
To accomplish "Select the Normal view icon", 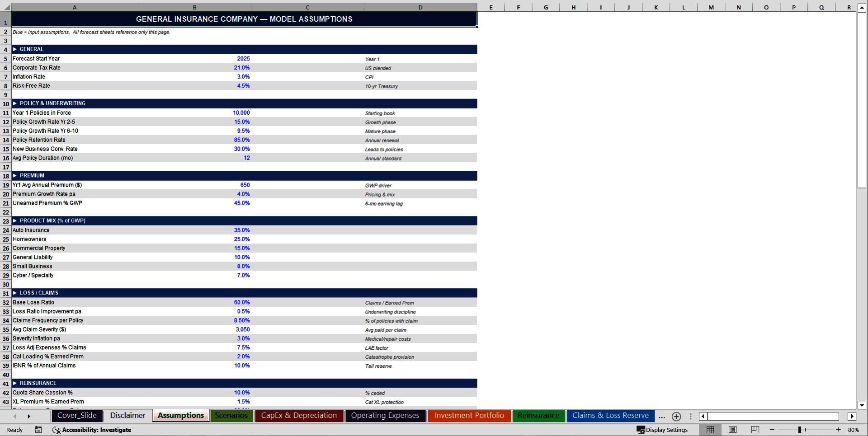I will point(710,430).
